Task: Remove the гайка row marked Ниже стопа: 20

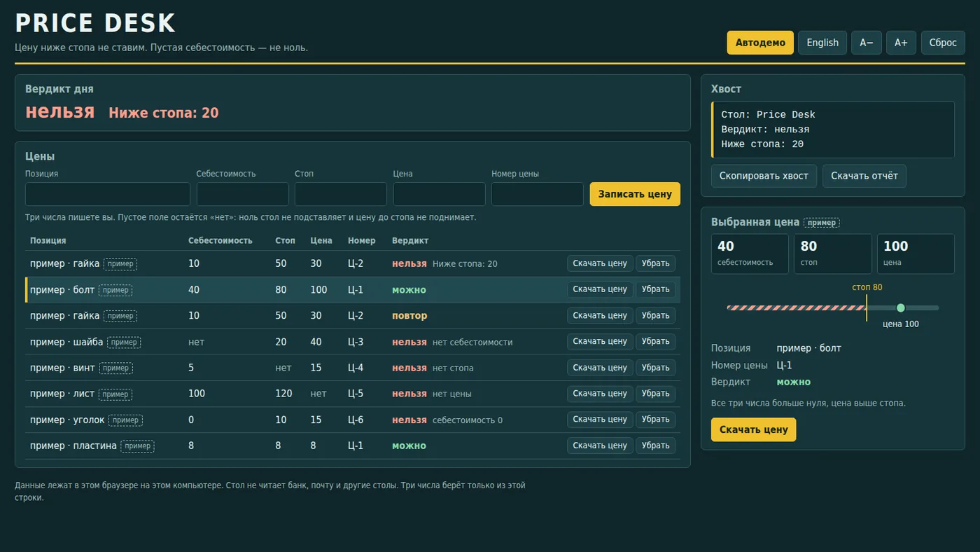Action: [656, 263]
